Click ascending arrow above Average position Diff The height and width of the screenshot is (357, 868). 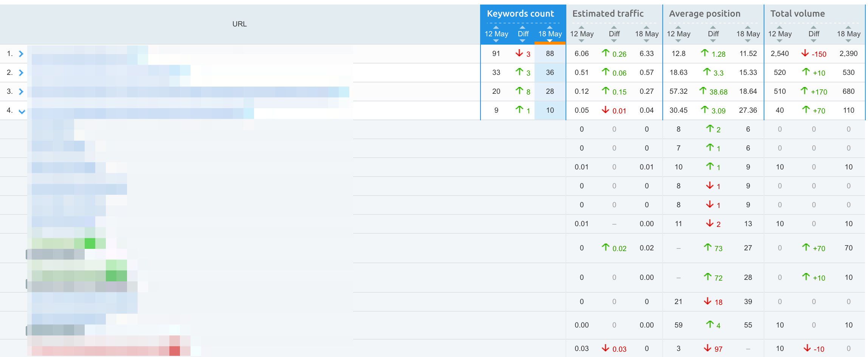pyautogui.click(x=713, y=27)
